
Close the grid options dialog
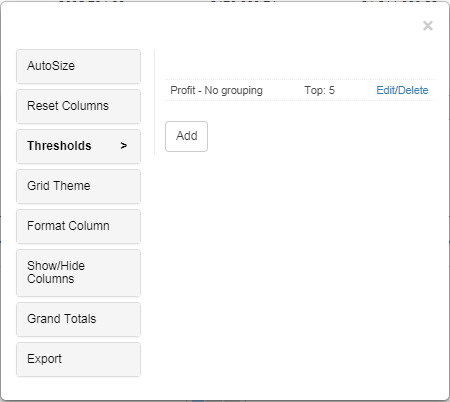pos(428,26)
